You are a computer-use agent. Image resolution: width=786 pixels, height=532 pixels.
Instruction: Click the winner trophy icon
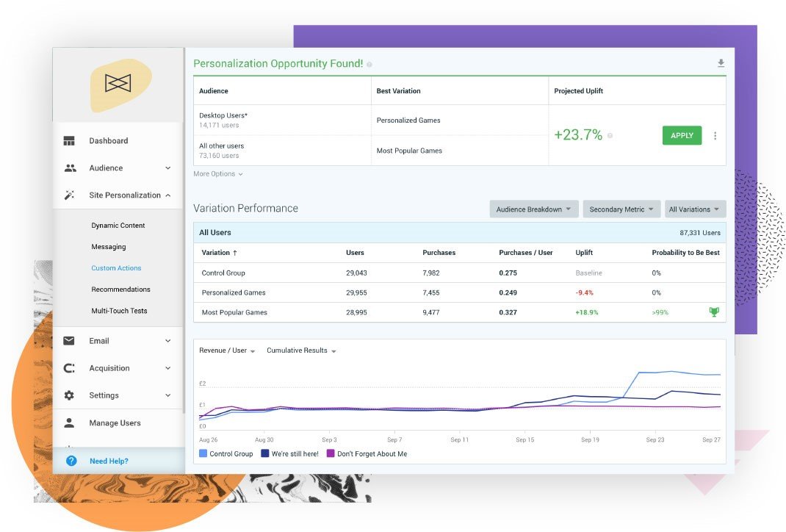pyautogui.click(x=714, y=312)
